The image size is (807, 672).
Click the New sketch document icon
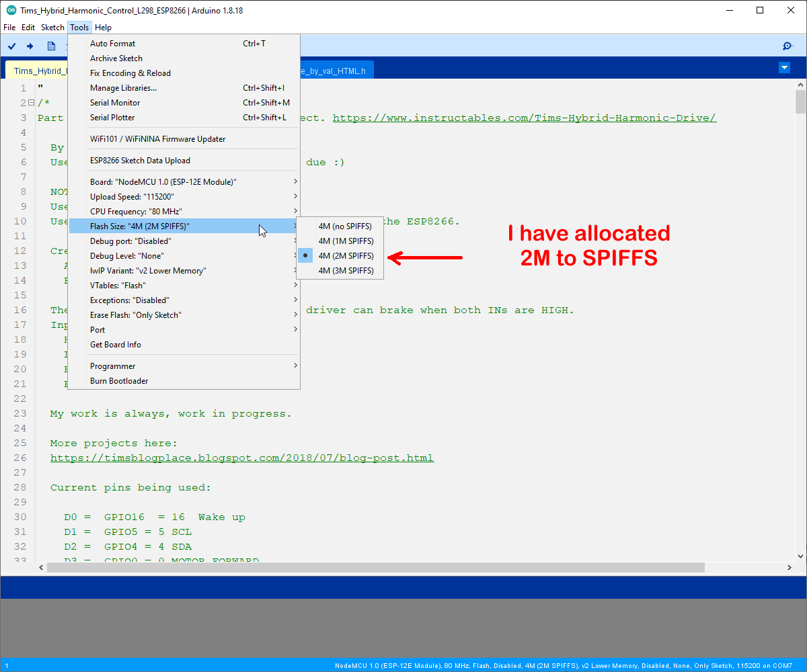[51, 46]
